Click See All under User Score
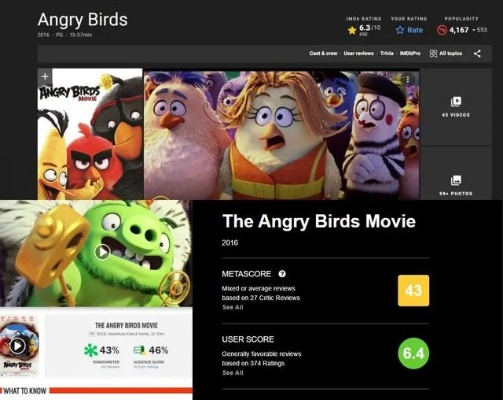Screen dimensions: 503x400 point(233,373)
